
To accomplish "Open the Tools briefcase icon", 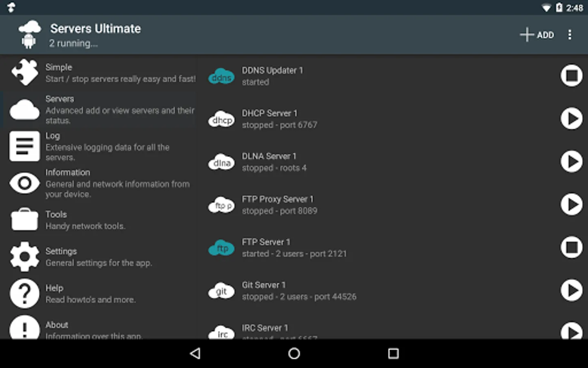I will (24, 220).
